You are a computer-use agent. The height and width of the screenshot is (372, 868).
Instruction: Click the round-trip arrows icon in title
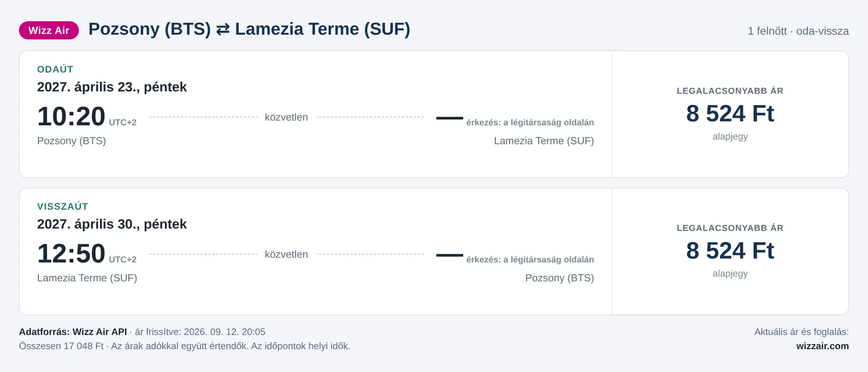coord(223,30)
